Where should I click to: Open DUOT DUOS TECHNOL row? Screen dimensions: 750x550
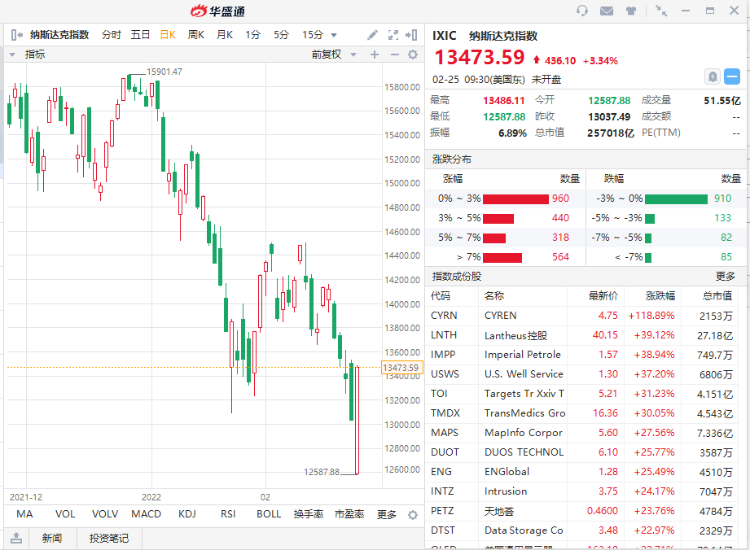(582, 452)
